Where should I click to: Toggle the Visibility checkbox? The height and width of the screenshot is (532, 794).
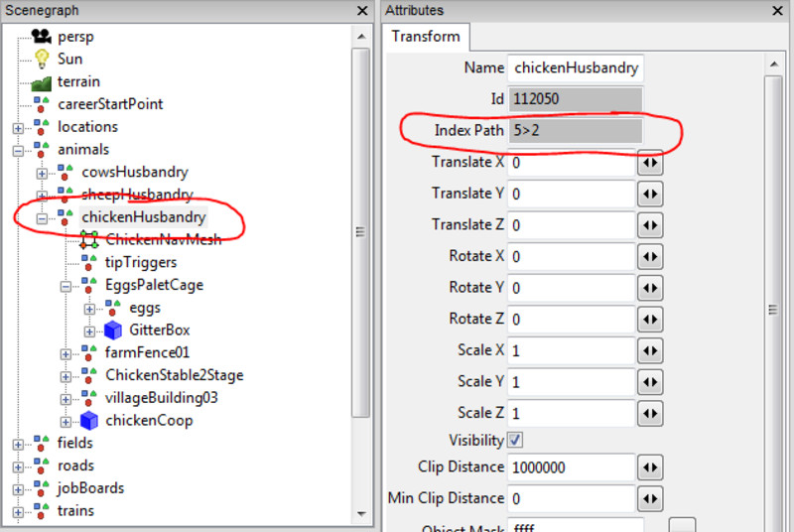click(x=515, y=440)
